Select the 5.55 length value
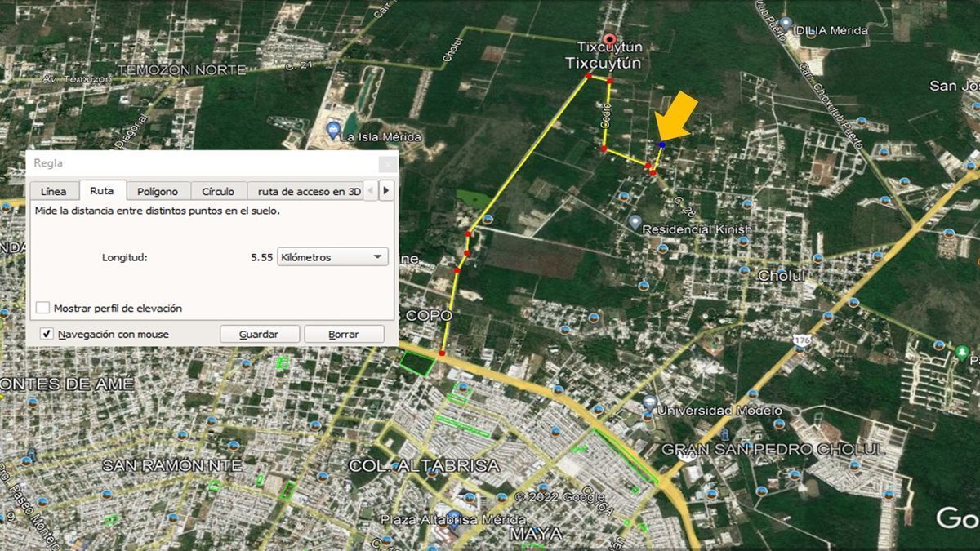Viewport: 980px width, 551px height. pyautogui.click(x=261, y=257)
